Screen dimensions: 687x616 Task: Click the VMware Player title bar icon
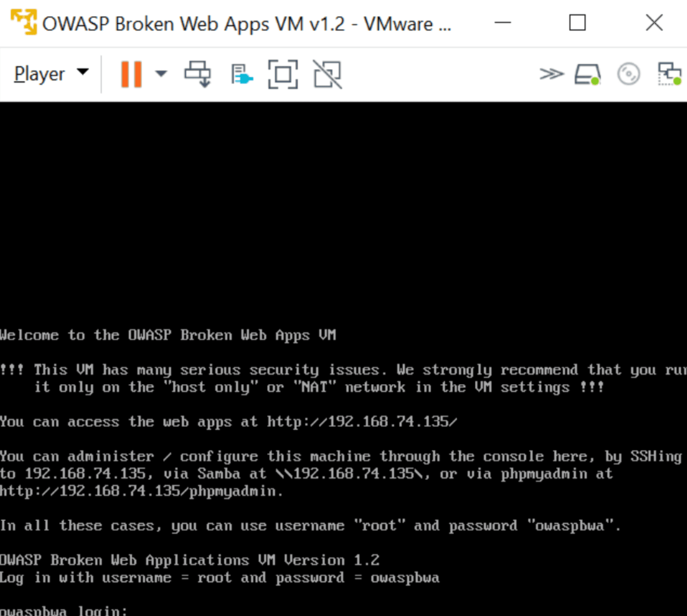tap(24, 22)
